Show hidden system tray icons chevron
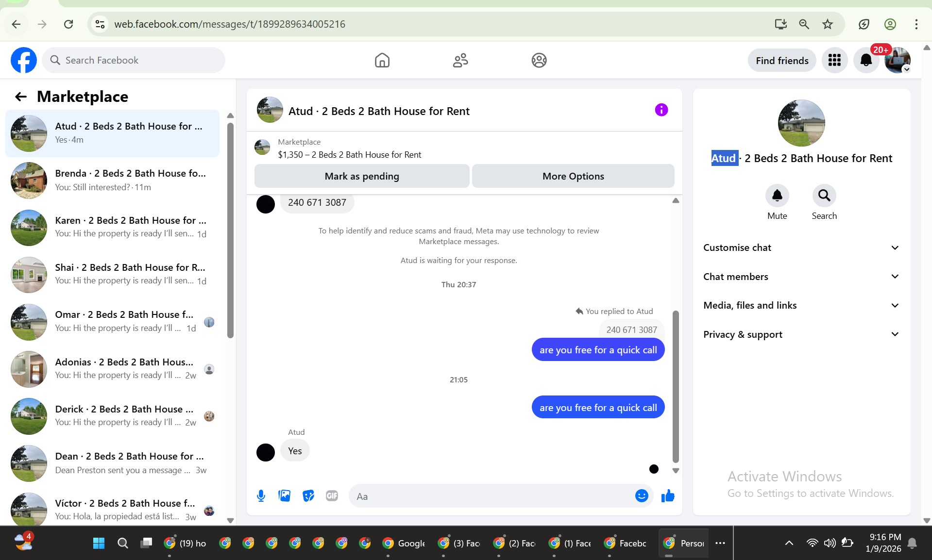This screenshot has width=932, height=560. 789,543
